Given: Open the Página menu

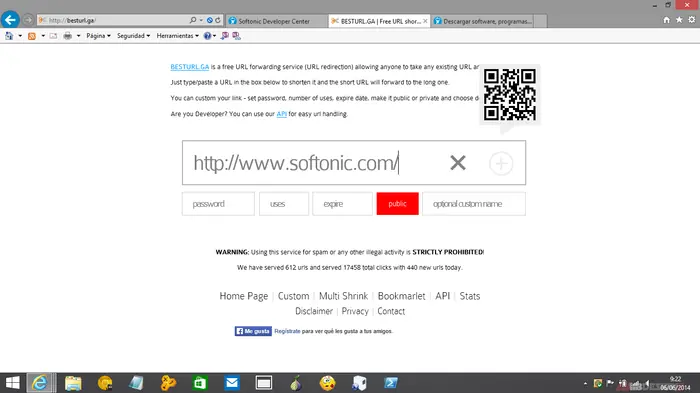Looking at the screenshot, I should (x=98, y=36).
